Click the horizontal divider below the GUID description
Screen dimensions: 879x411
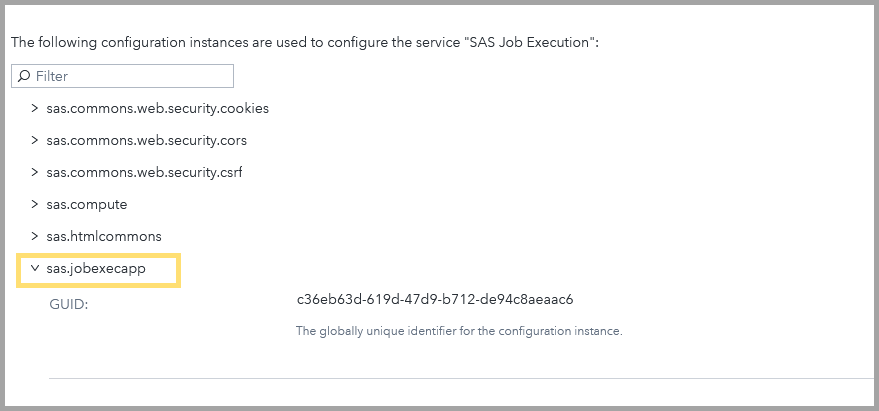(x=460, y=378)
